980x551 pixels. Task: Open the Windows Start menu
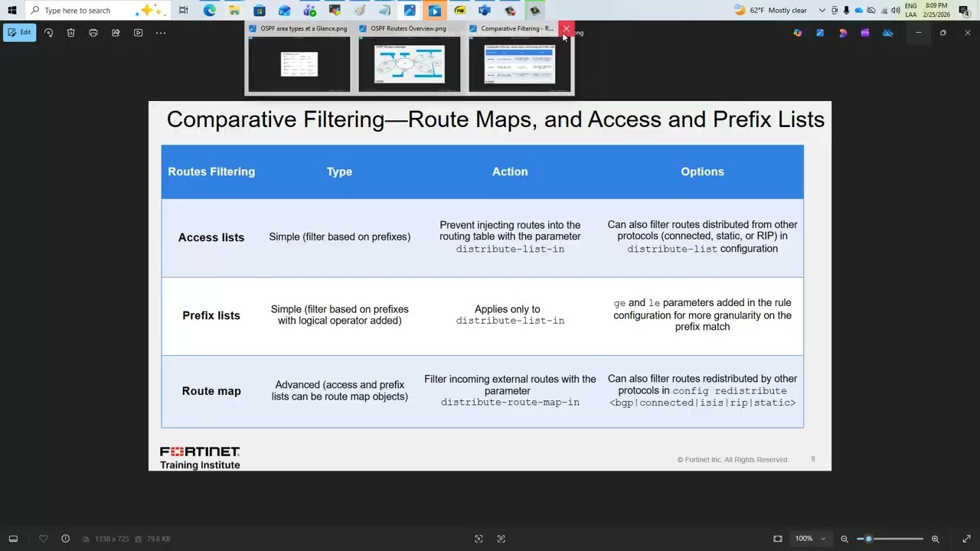point(11,10)
